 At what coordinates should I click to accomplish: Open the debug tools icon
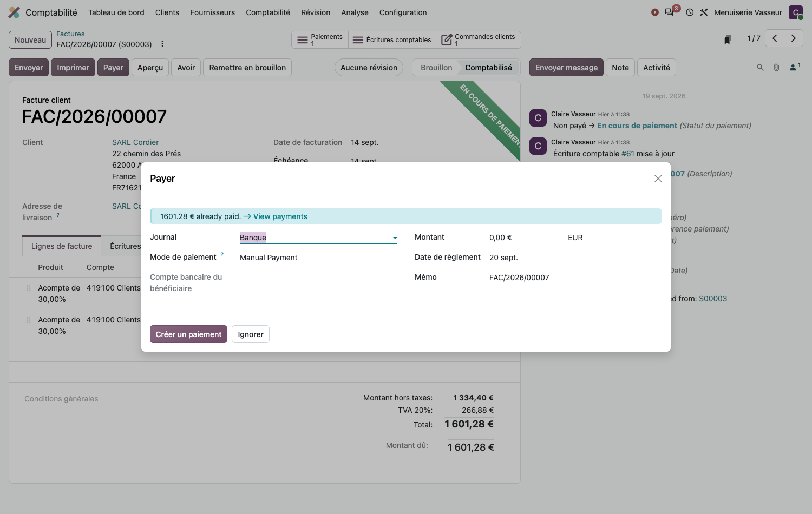coord(704,12)
